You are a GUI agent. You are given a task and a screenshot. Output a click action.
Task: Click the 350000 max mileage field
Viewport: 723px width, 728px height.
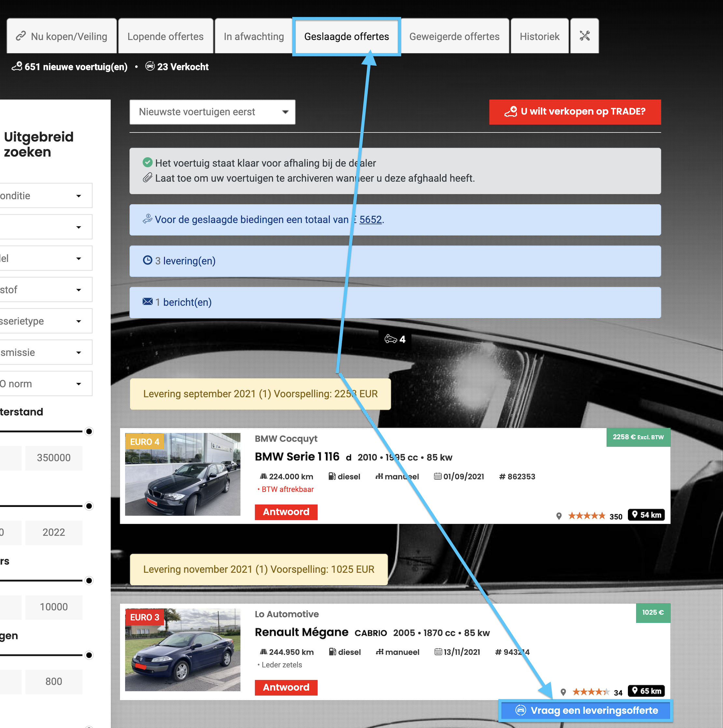click(x=54, y=458)
